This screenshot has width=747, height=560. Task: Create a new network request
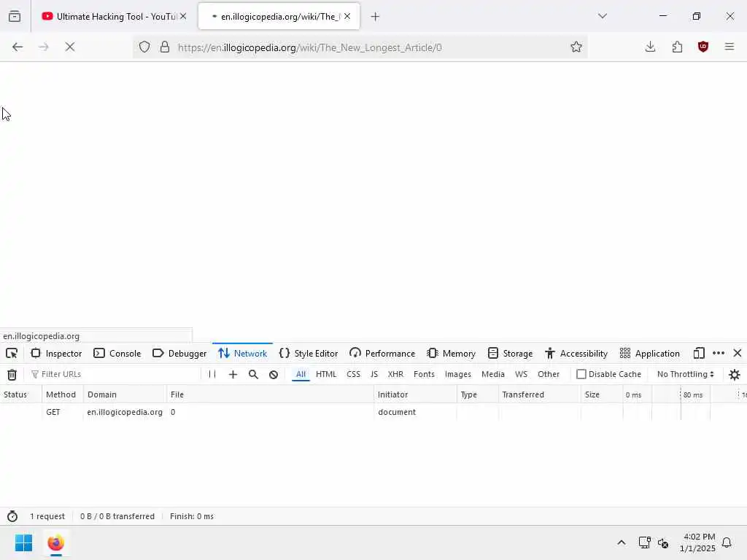[x=233, y=374]
